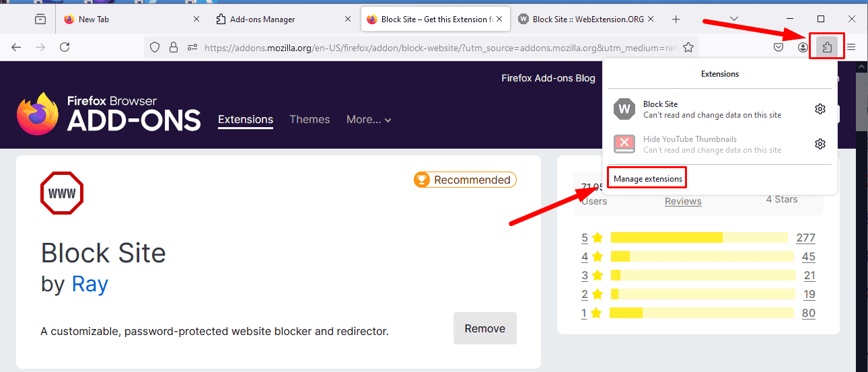Open the Extensions navigation item
The width and height of the screenshot is (868, 372).
pos(246,119)
